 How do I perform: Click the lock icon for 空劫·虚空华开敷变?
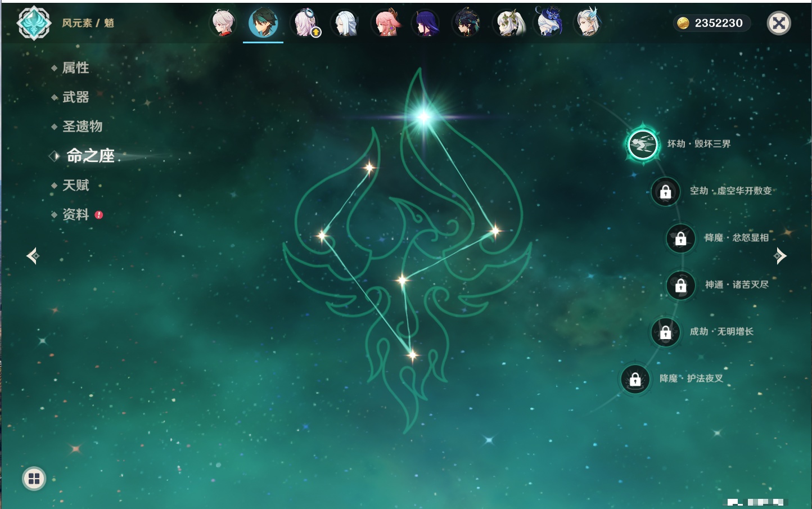tap(665, 192)
